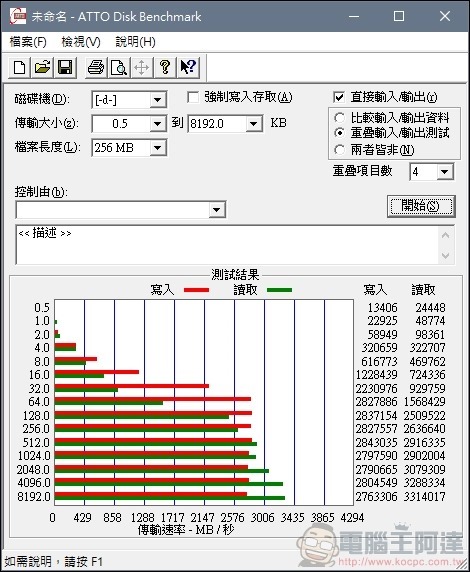Click the four-arrow move toolbar icon
This screenshot has height=572, width=470.
point(142,67)
